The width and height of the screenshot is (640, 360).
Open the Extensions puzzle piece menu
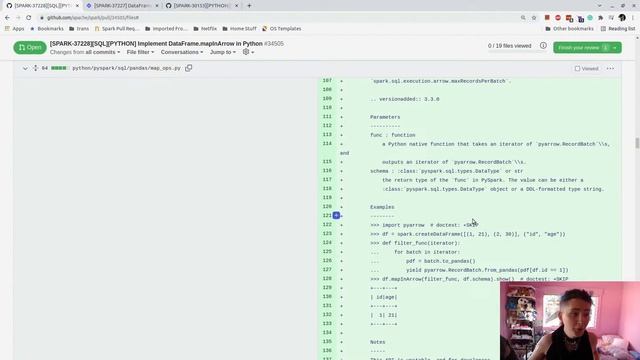(x=600, y=18)
